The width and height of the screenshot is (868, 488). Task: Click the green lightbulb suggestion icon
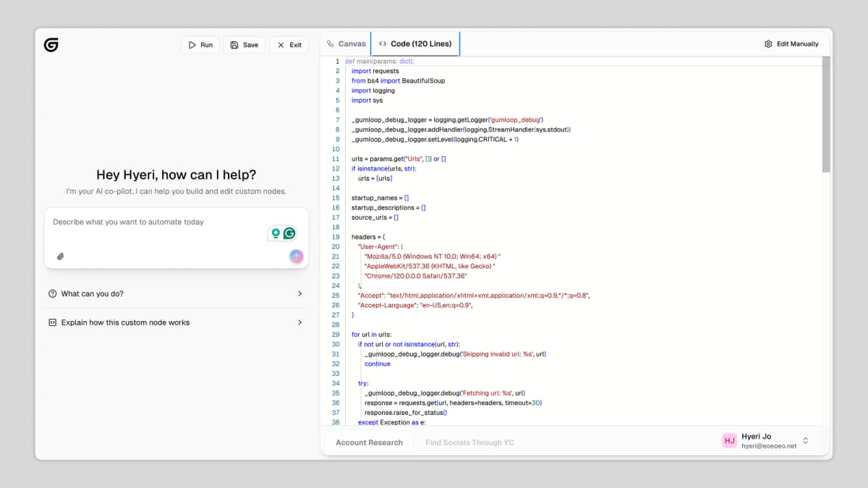point(275,233)
